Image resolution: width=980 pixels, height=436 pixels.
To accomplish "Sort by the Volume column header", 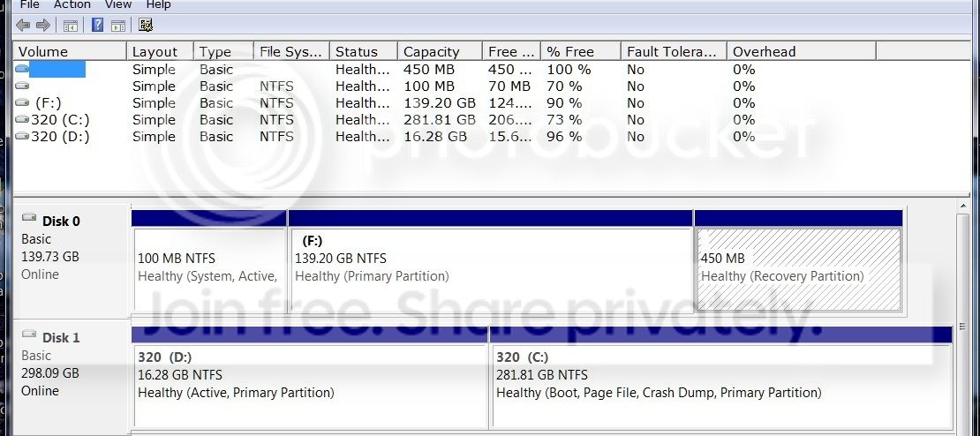I will pyautogui.click(x=70, y=52).
